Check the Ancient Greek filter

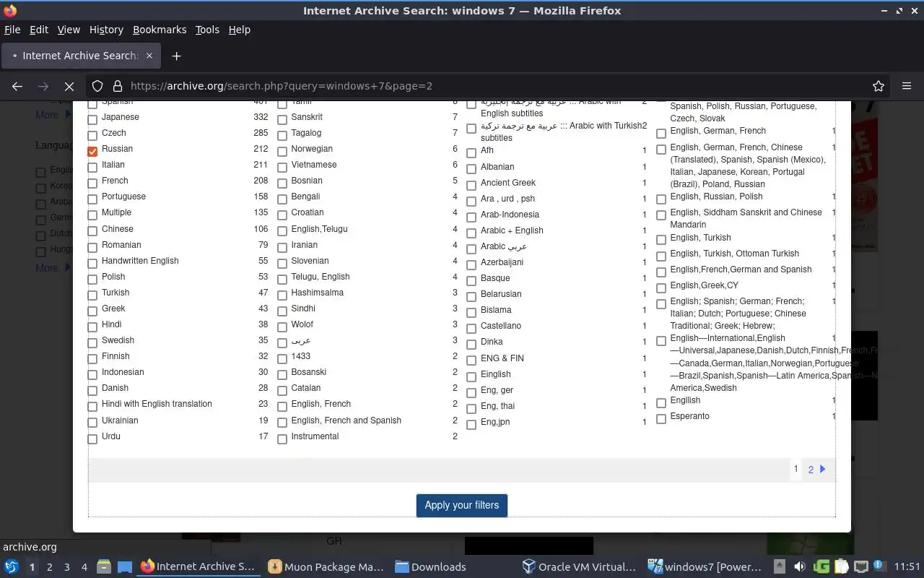click(x=471, y=185)
